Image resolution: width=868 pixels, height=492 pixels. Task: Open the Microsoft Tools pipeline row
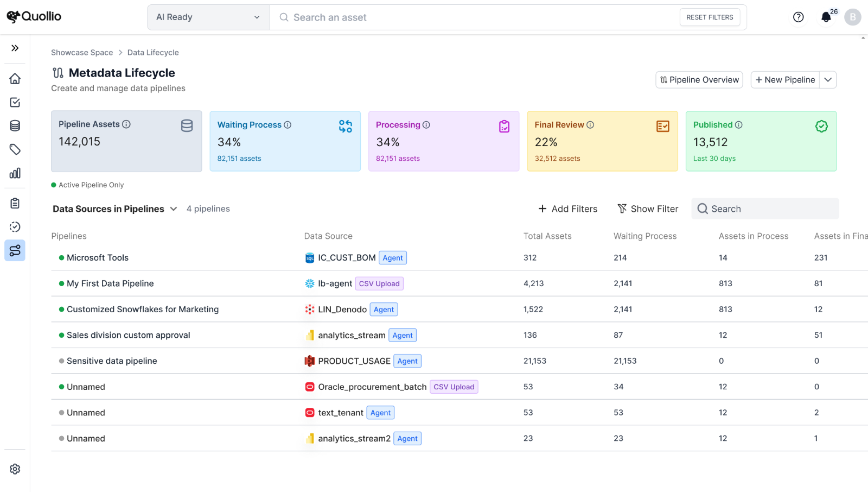(98, 258)
